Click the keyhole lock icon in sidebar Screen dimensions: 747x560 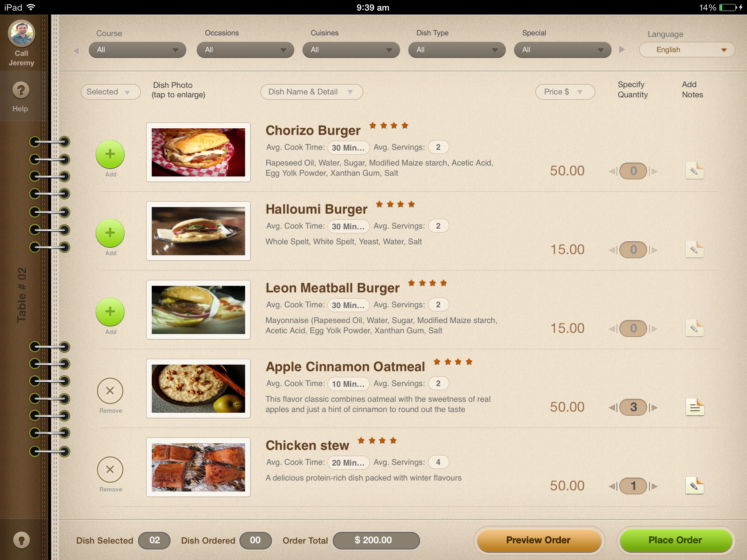21,540
